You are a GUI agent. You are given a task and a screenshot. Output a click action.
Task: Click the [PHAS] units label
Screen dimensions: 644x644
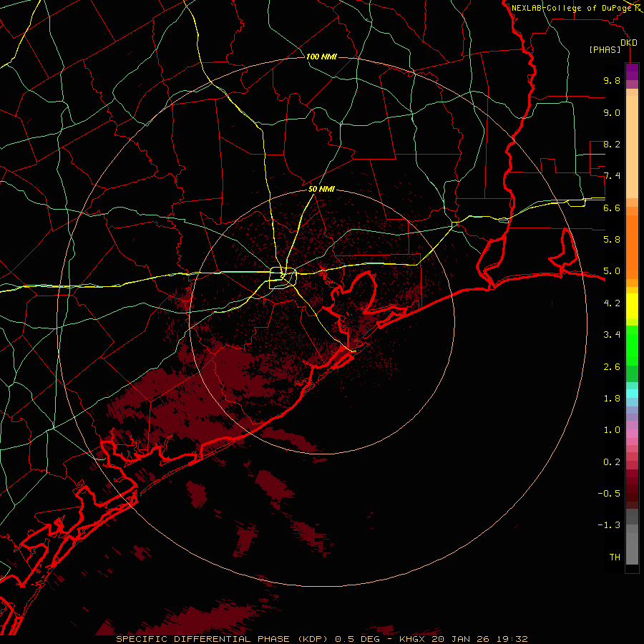tap(605, 49)
